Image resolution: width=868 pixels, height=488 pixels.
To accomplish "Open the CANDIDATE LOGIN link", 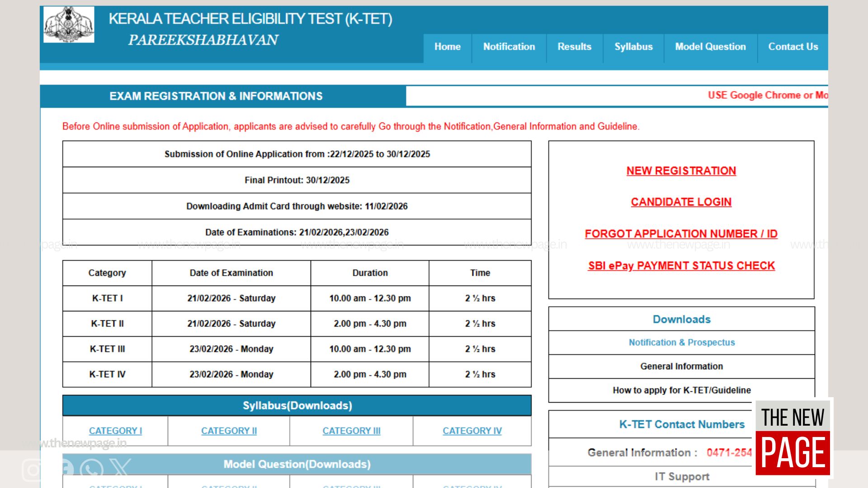I will point(681,202).
